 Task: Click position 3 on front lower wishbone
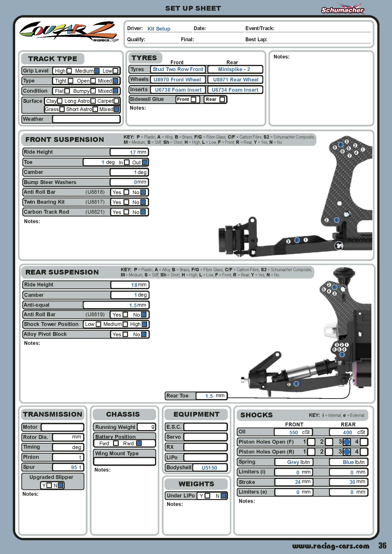click(288, 241)
